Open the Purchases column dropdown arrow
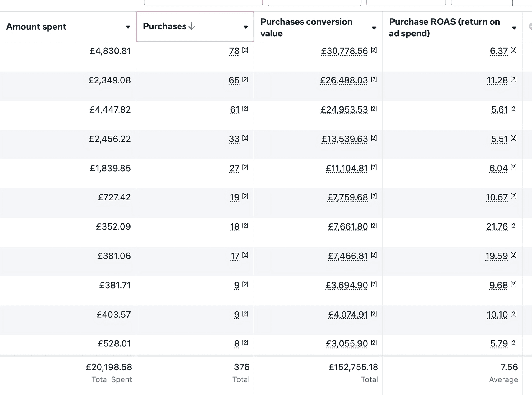Screen dimensions: 532x395 (245, 27)
